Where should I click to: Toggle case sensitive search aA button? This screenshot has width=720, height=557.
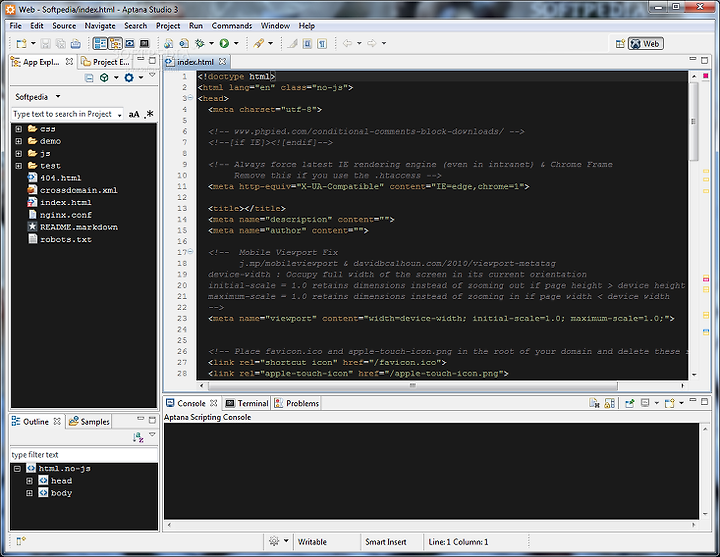[x=134, y=114]
